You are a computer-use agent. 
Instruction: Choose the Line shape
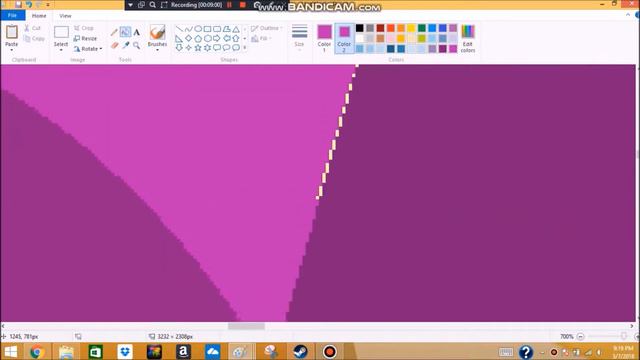(179, 29)
